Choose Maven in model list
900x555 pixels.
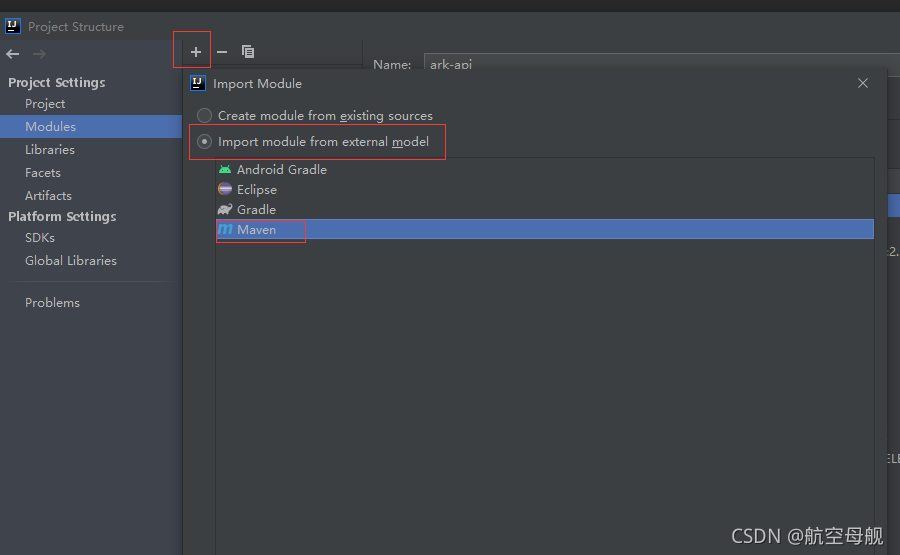(x=545, y=229)
